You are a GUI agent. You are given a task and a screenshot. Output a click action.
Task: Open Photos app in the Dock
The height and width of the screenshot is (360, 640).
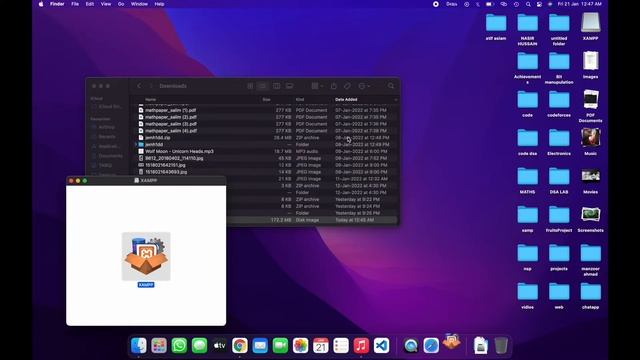coord(300,346)
